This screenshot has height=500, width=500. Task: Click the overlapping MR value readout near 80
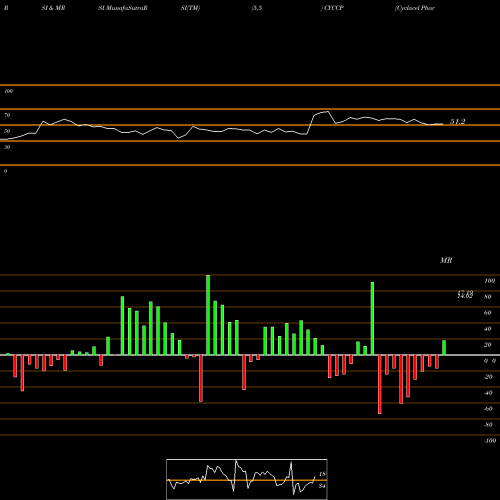(x=465, y=294)
